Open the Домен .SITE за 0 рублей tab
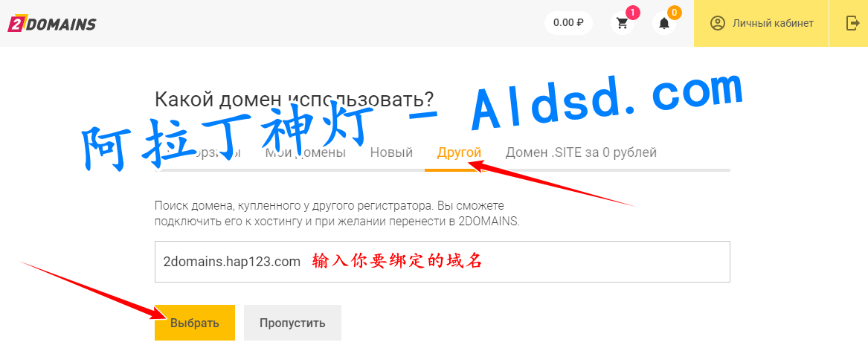 click(x=581, y=152)
